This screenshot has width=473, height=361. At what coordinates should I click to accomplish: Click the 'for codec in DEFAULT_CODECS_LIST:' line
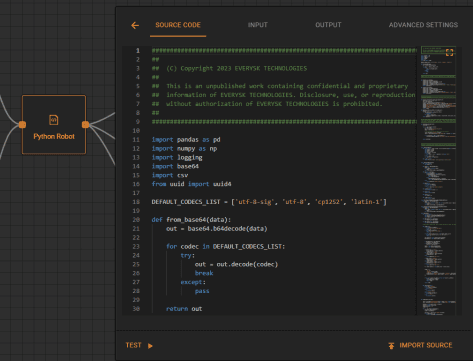click(x=226, y=246)
